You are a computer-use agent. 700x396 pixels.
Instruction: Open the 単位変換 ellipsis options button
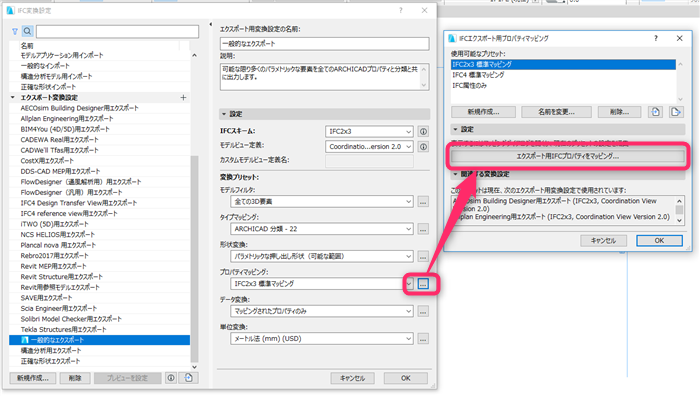tap(423, 339)
